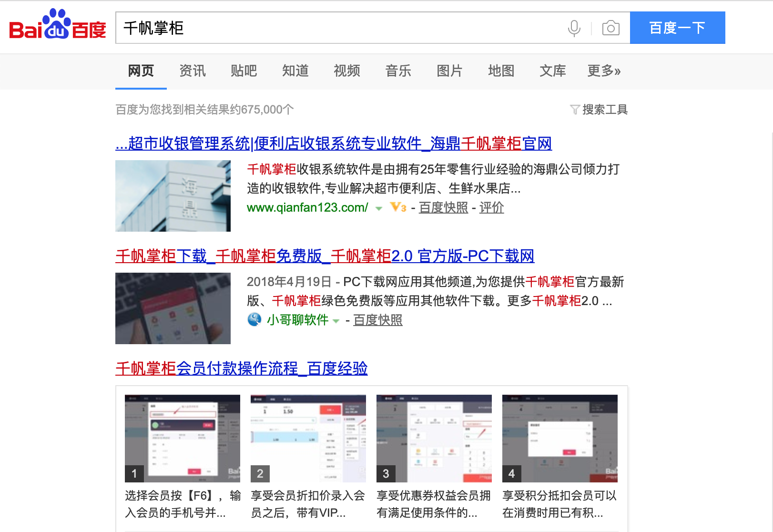
Task: Open step 1 thumbnail 选择会员按【F6】
Action: click(x=183, y=439)
